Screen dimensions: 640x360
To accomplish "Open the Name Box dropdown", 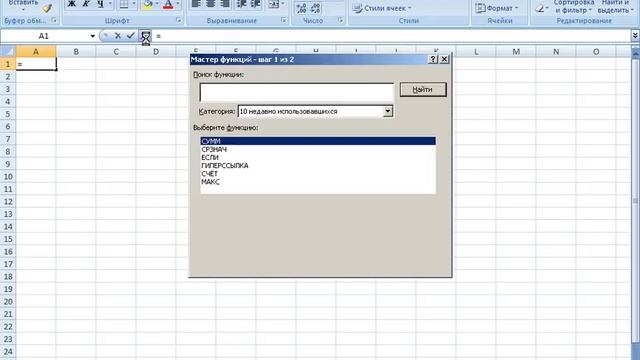I will (x=93, y=36).
